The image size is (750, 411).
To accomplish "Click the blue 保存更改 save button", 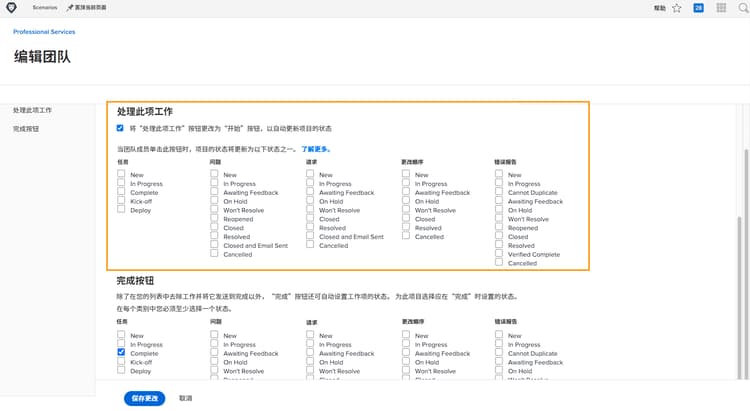I will [144, 398].
